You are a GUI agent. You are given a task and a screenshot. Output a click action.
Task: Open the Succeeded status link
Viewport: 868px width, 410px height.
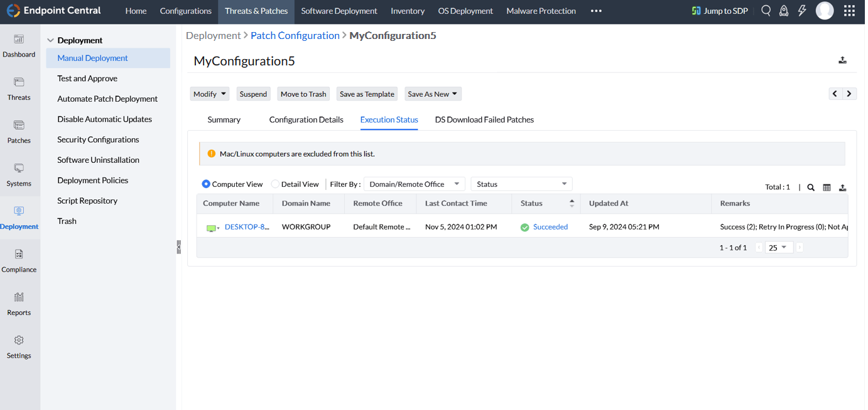[550, 227]
